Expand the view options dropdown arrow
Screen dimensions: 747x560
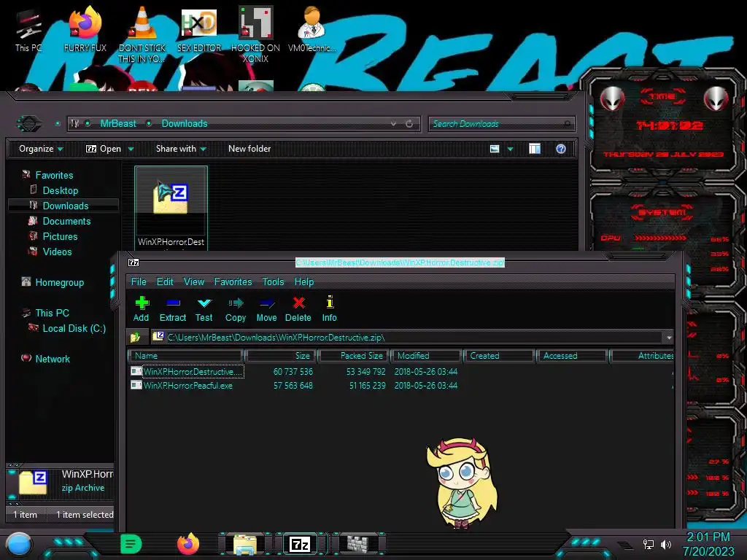[x=510, y=149]
